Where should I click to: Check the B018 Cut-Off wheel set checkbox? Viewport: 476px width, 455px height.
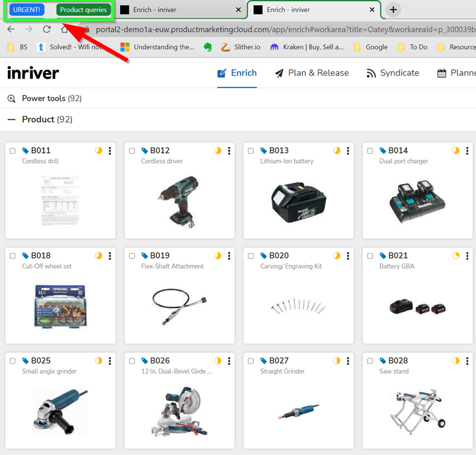tap(12, 256)
